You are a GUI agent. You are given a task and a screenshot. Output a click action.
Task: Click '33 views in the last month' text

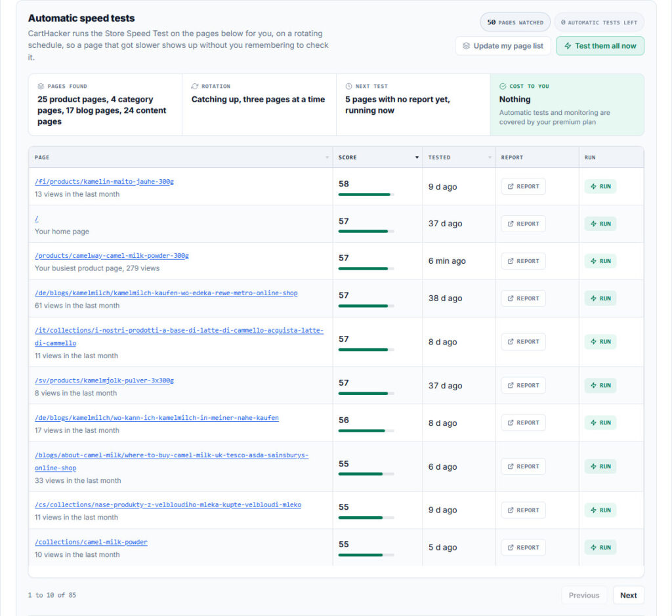(77, 481)
